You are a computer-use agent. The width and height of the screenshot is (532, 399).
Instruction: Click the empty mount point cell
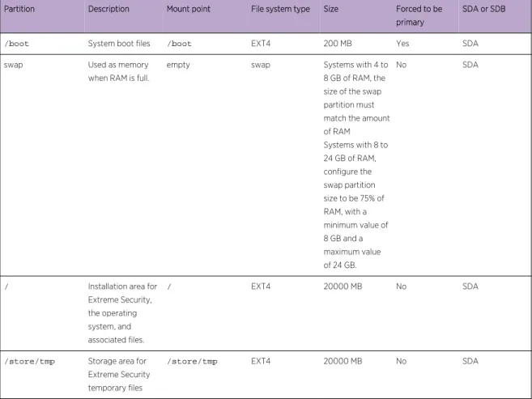(178, 65)
